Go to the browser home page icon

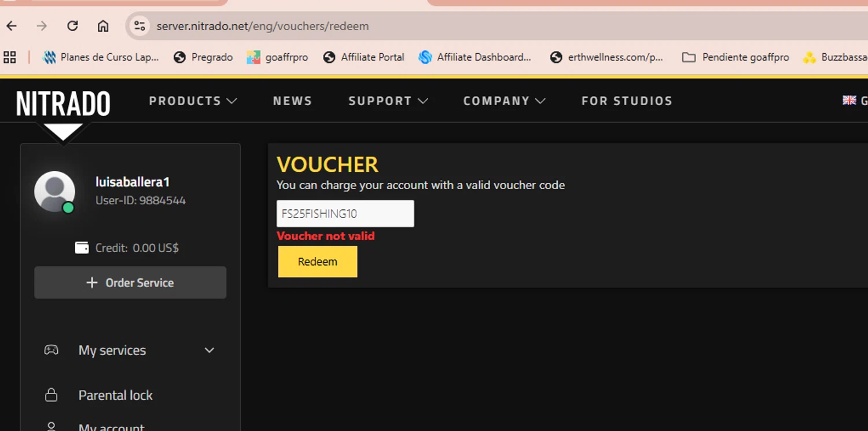103,26
